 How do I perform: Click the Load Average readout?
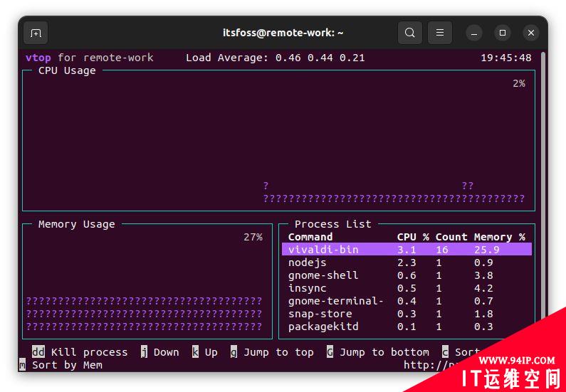click(x=275, y=58)
